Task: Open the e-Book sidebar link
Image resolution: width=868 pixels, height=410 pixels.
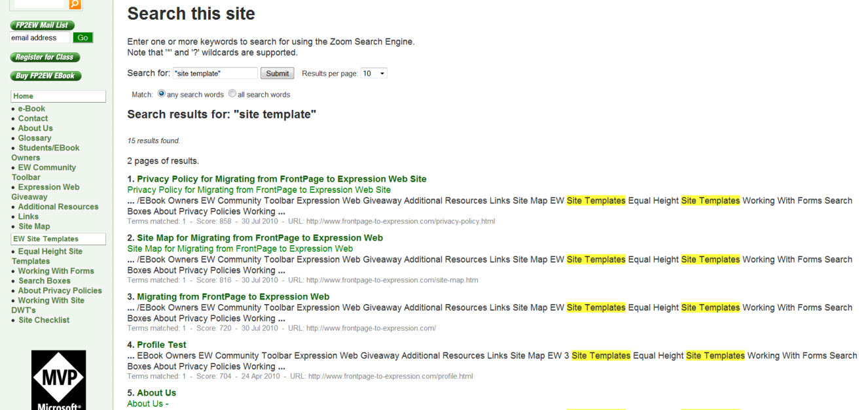Action: pos(31,109)
